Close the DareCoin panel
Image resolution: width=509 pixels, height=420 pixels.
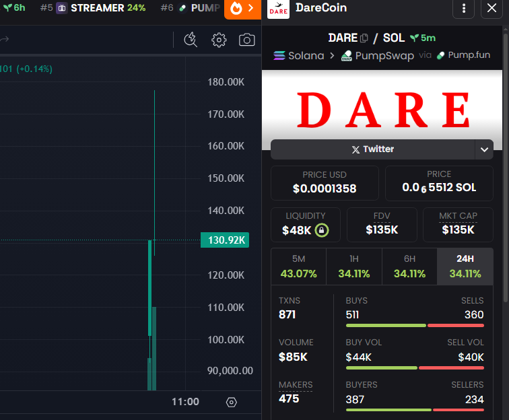[491, 9]
